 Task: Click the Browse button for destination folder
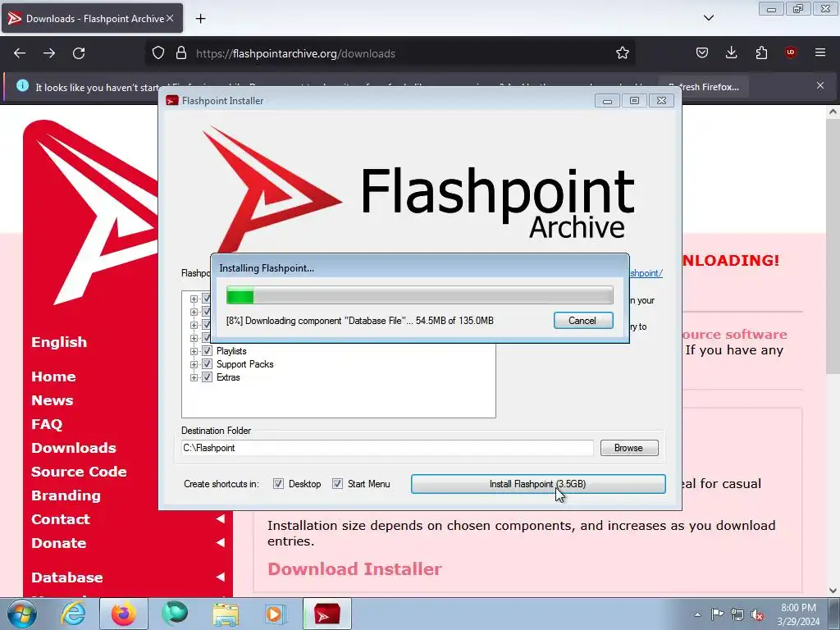click(x=629, y=448)
